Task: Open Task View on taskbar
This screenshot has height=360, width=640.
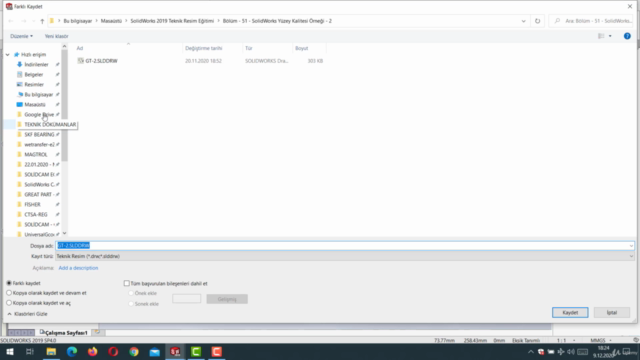Action: click(x=30, y=351)
